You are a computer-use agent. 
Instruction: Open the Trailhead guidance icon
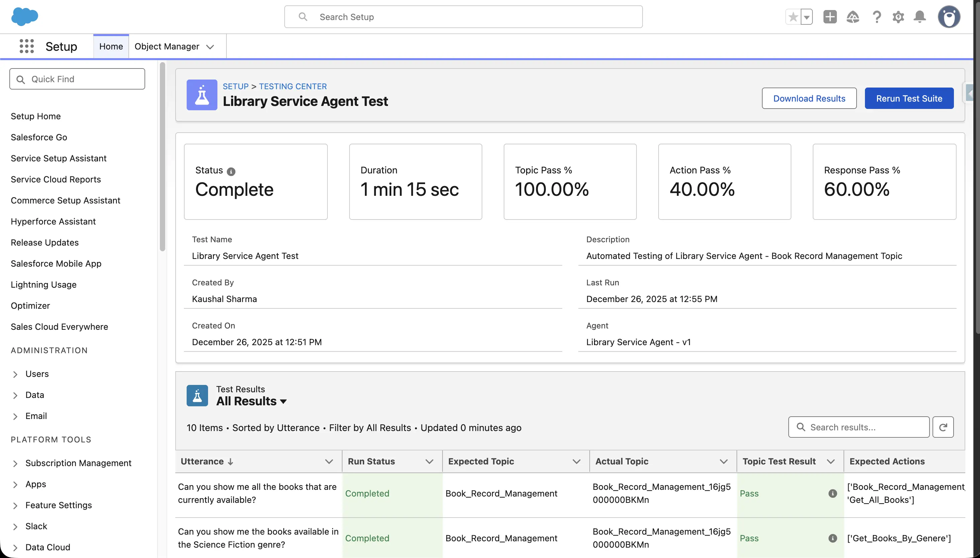click(x=853, y=17)
